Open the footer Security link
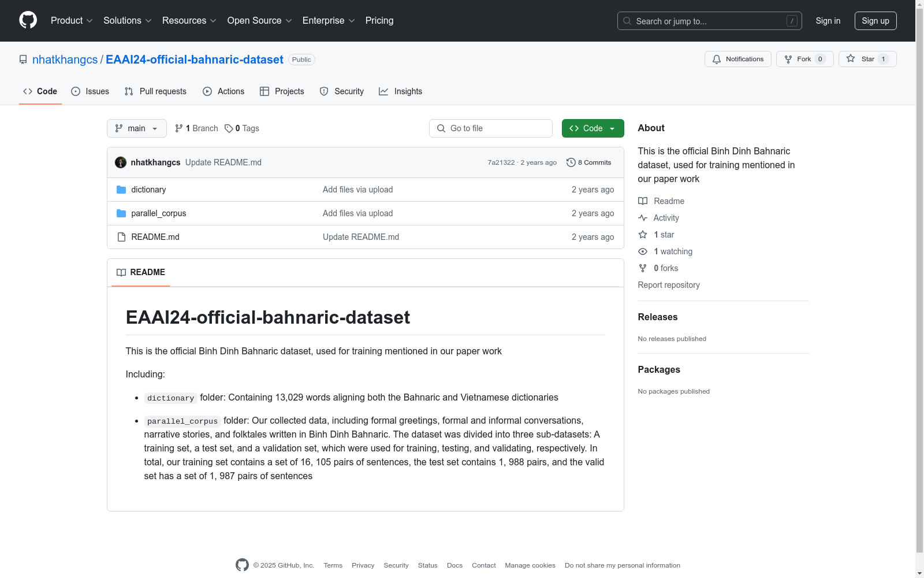Screen dimensions: 924x578 [396, 565]
